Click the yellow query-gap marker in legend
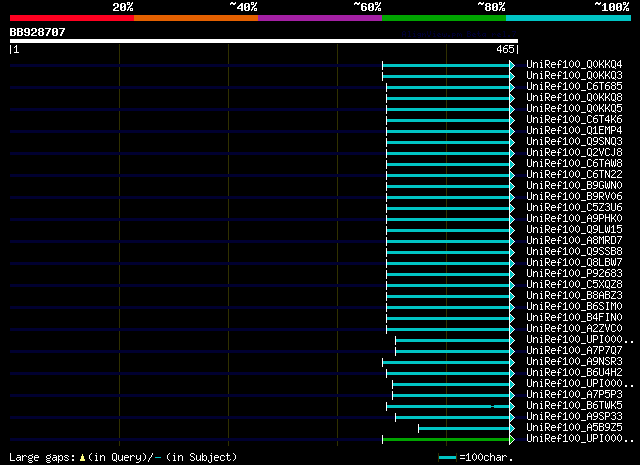Screen dimensions: 640x465 (x=82, y=458)
